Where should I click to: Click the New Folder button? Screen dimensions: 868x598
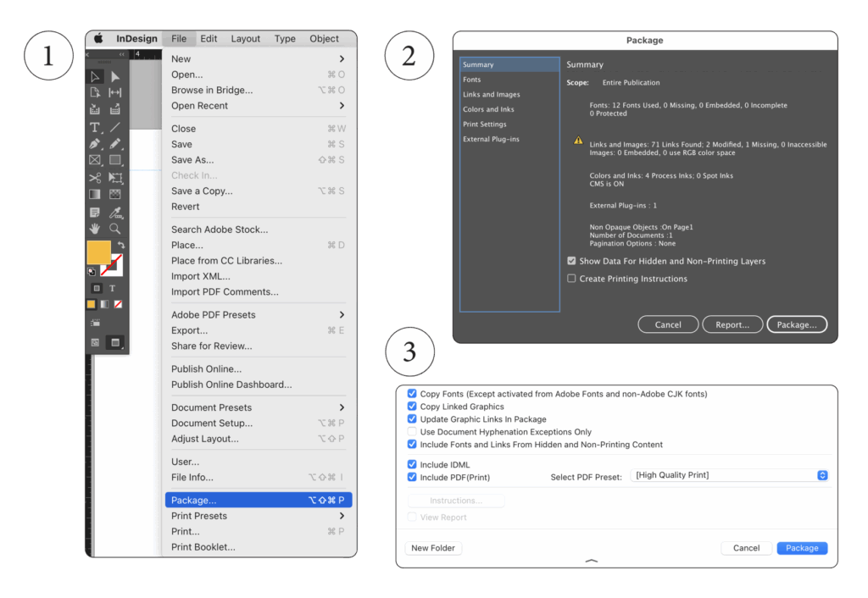[x=433, y=548]
